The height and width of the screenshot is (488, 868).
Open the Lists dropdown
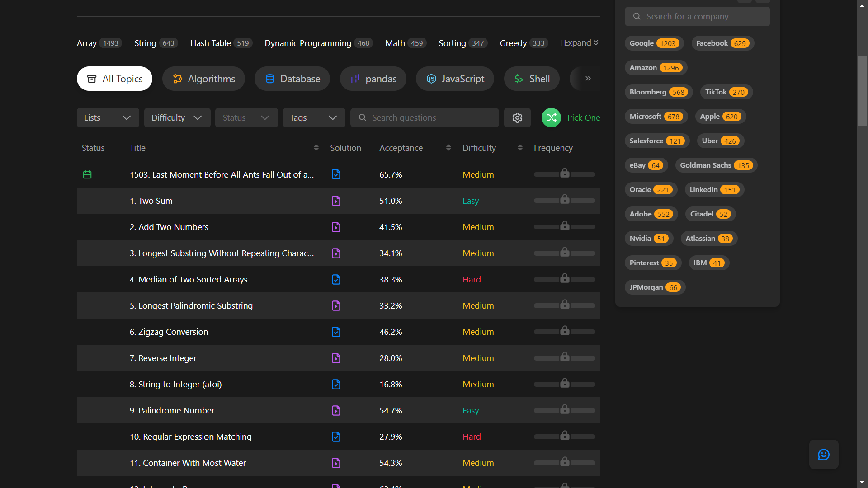point(108,118)
